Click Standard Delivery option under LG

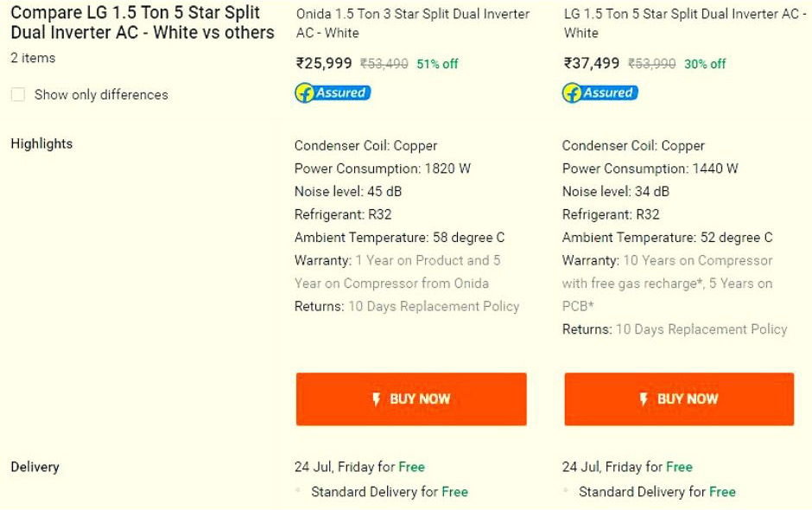point(657,491)
